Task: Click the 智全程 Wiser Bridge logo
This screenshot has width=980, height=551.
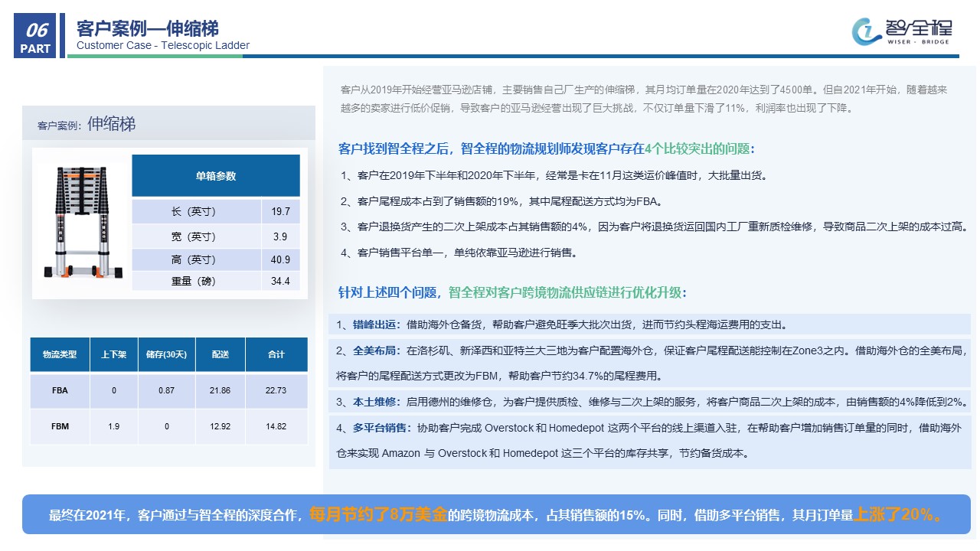Action: click(901, 31)
